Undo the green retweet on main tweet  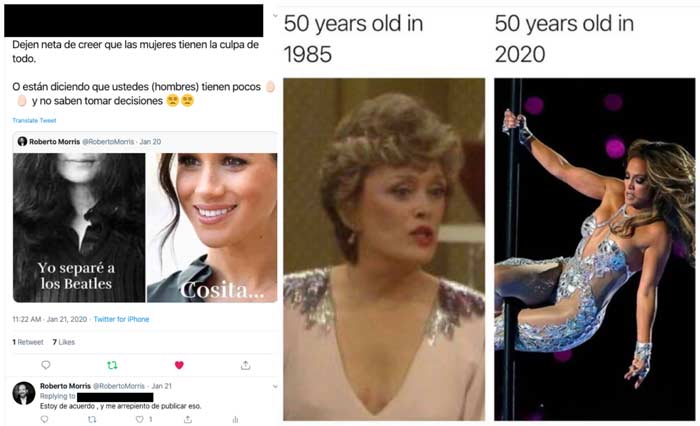coord(112,365)
